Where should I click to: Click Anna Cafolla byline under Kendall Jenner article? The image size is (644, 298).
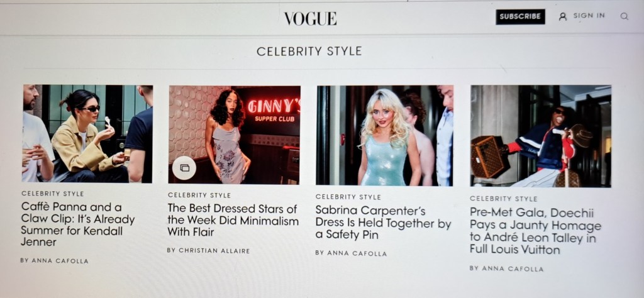[54, 261]
